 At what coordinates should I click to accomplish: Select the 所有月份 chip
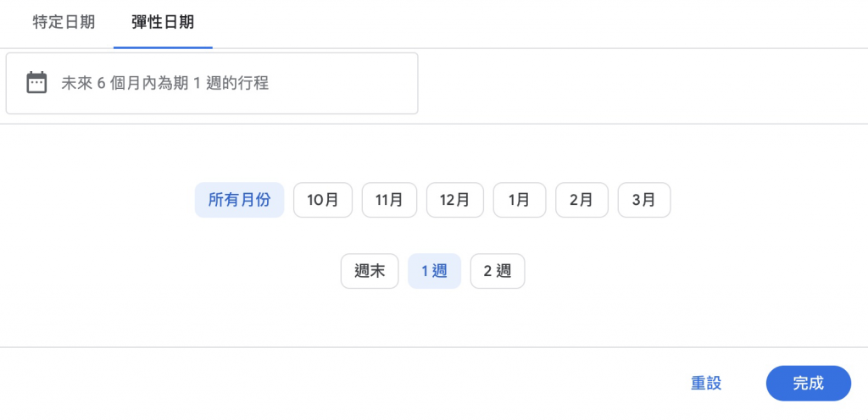tap(239, 200)
